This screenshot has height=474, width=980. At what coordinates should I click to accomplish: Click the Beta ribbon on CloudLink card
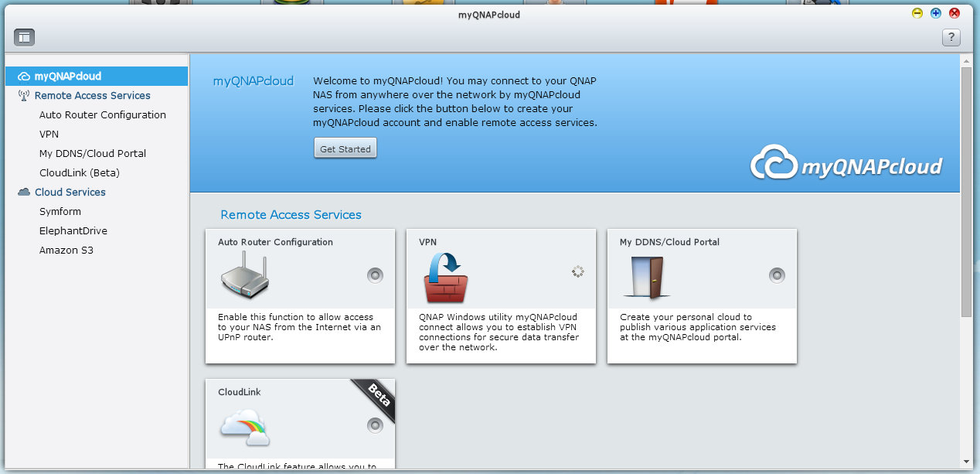[377, 397]
